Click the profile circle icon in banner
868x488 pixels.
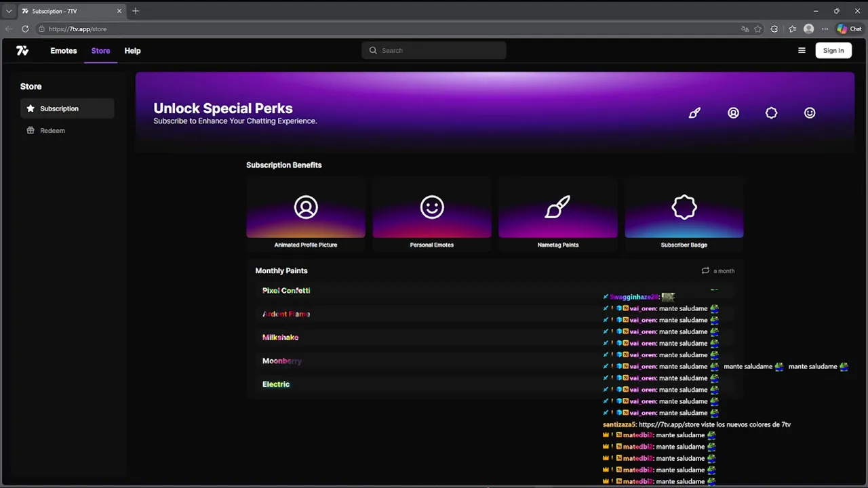[733, 113]
